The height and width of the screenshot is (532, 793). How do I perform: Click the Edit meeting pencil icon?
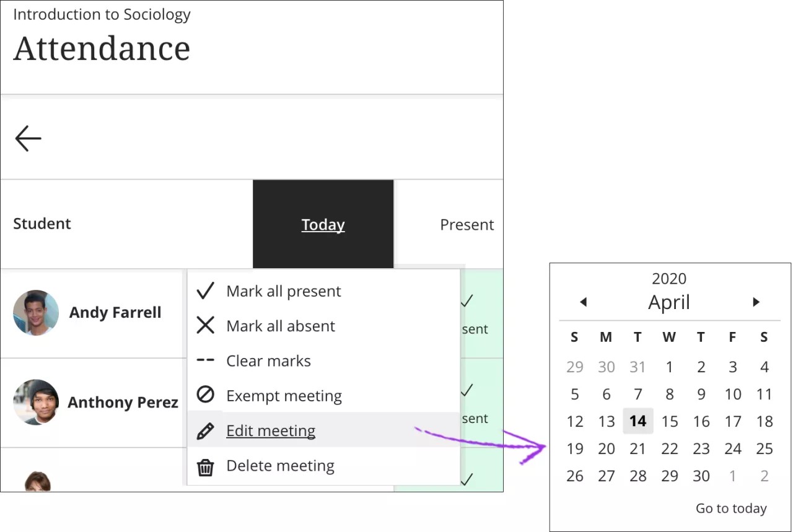pos(205,430)
